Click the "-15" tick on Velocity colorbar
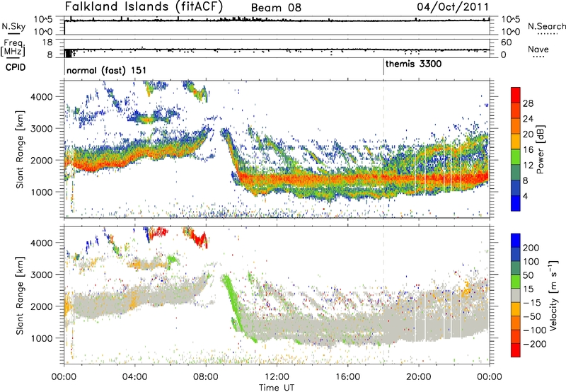This screenshot has width=566, height=392. click(532, 303)
